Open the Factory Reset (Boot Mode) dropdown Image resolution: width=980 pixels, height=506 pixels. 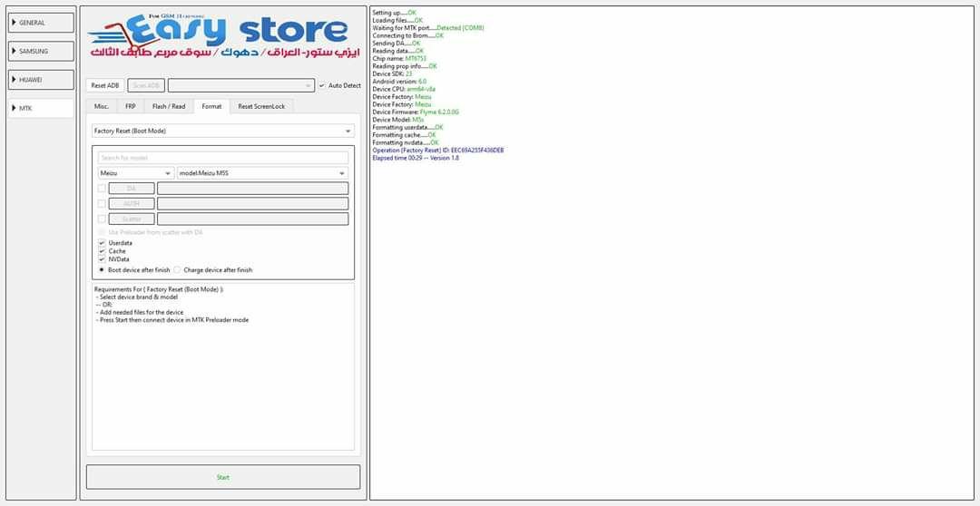tap(222, 131)
